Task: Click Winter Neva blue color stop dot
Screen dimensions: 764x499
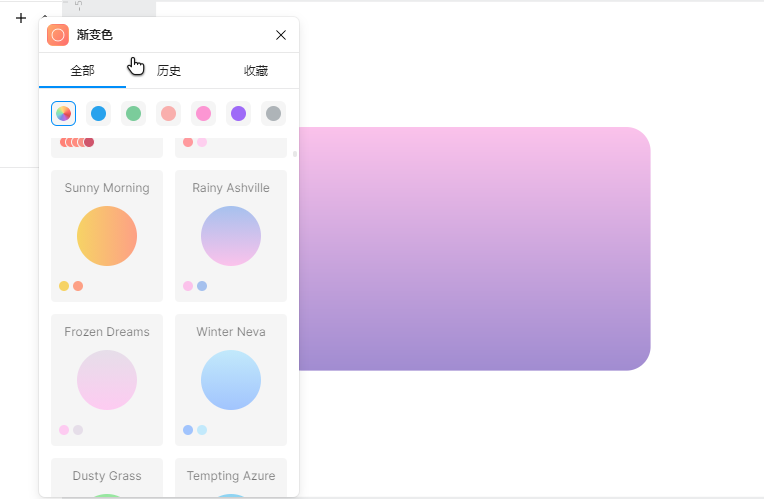Action: coord(188,430)
